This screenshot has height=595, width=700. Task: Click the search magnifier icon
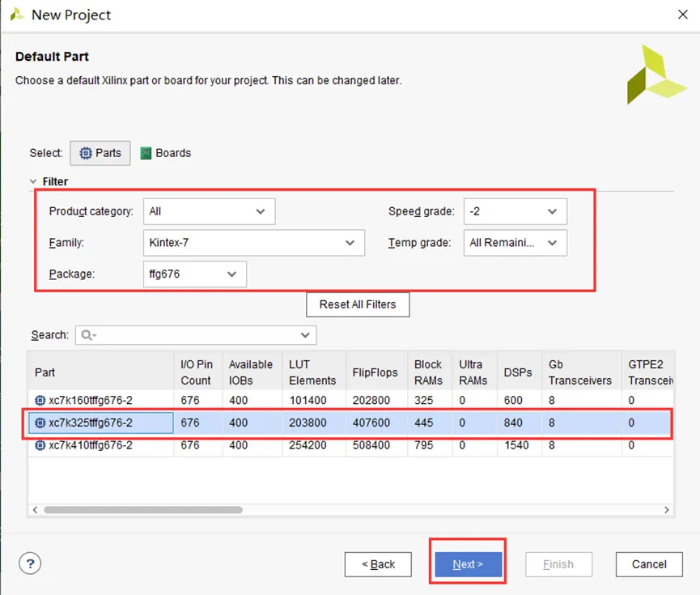88,335
